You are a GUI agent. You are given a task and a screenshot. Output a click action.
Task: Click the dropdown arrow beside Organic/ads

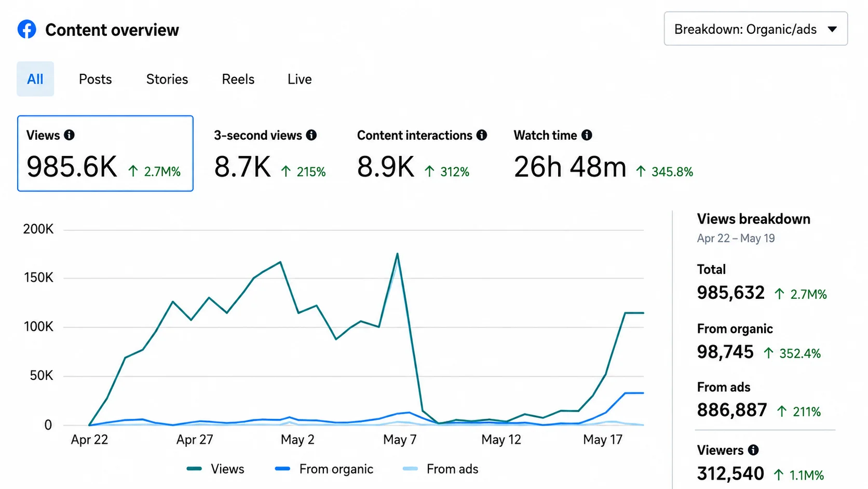coord(832,30)
